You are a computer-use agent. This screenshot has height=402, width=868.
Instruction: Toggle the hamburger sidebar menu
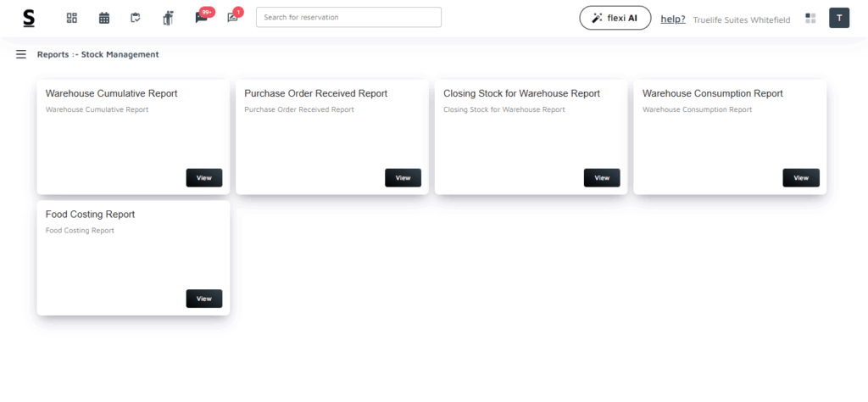[21, 54]
